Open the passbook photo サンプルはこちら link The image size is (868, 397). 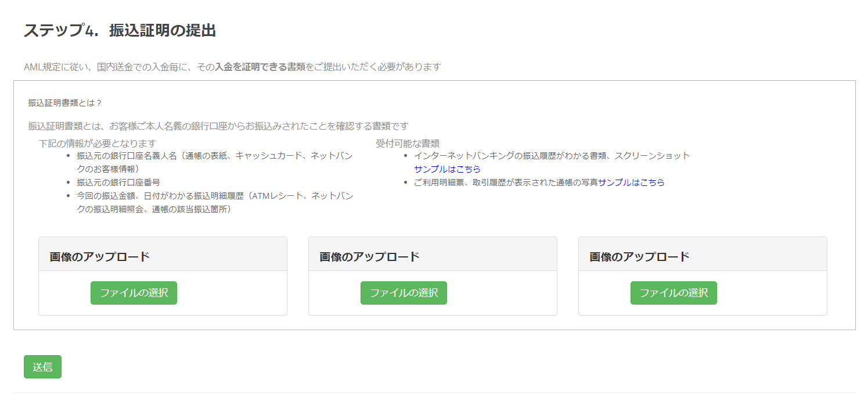coord(631,183)
